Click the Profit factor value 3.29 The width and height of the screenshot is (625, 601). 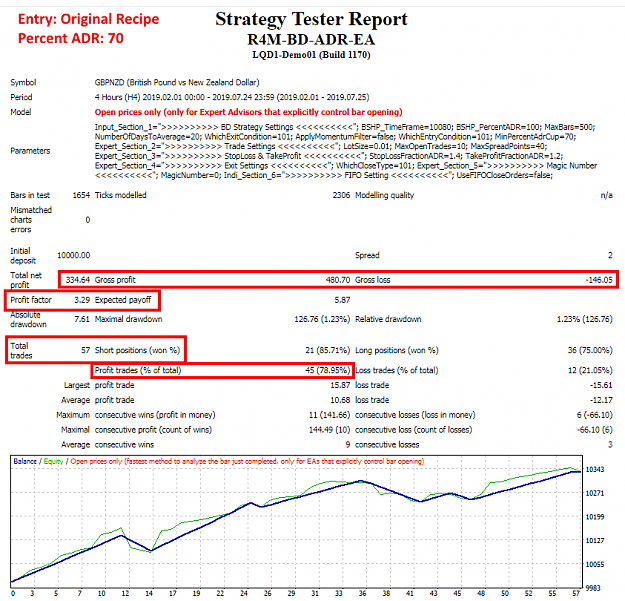point(82,300)
